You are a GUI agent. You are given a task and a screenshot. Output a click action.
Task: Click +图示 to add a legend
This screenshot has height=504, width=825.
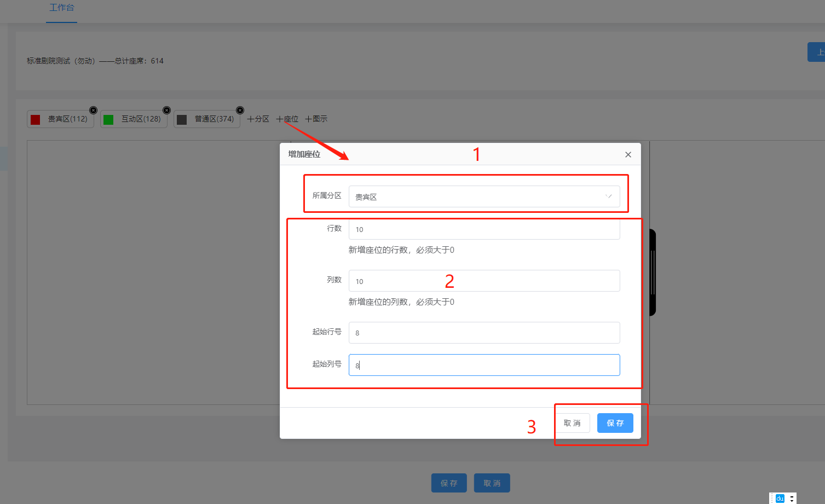[x=316, y=119]
